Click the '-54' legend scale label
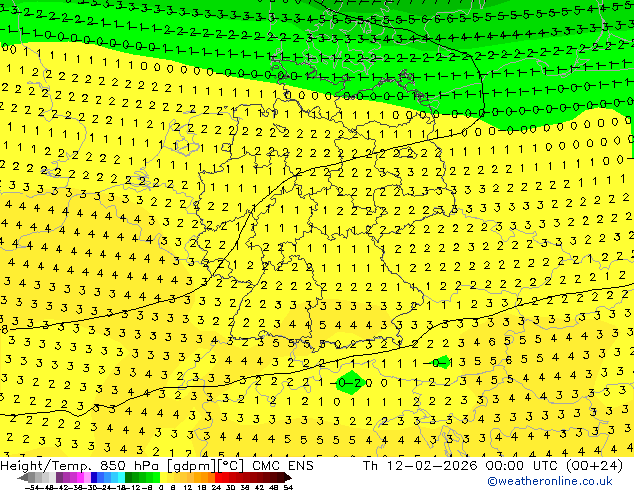The width and height of the screenshot is (634, 490). [32, 487]
